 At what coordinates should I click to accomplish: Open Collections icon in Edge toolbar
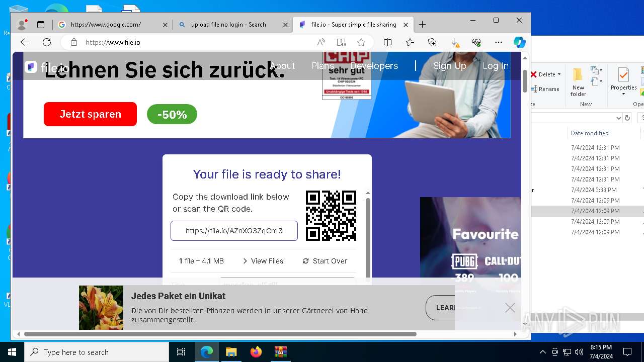[432, 42]
